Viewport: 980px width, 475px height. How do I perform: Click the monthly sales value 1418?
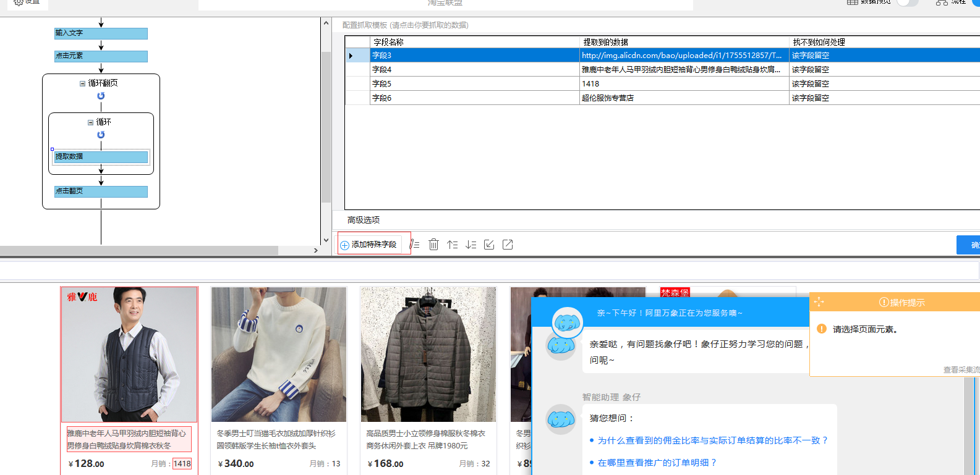(182, 464)
